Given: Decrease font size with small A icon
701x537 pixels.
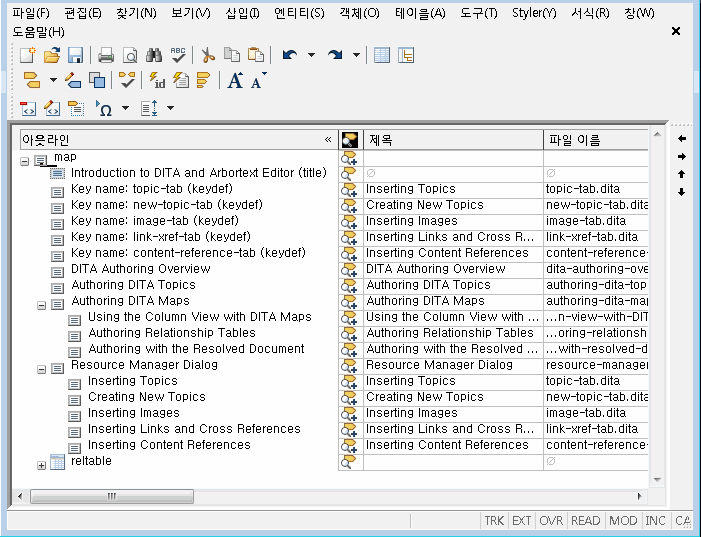Looking at the screenshot, I should [258, 80].
